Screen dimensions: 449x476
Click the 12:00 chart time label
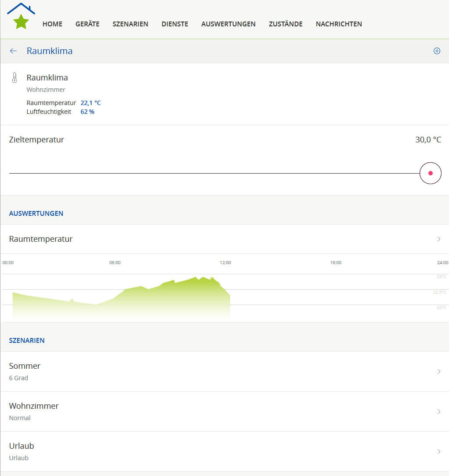[x=225, y=262]
